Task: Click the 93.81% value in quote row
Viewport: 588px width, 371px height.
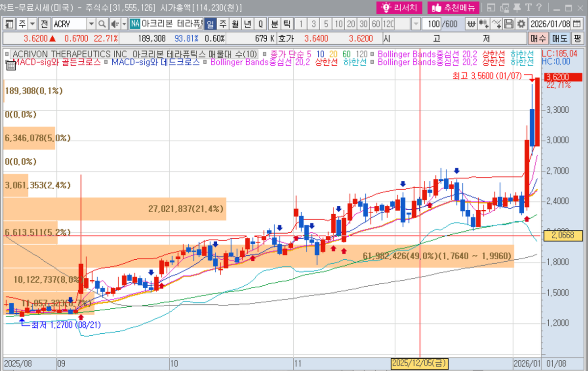Action: (x=186, y=38)
